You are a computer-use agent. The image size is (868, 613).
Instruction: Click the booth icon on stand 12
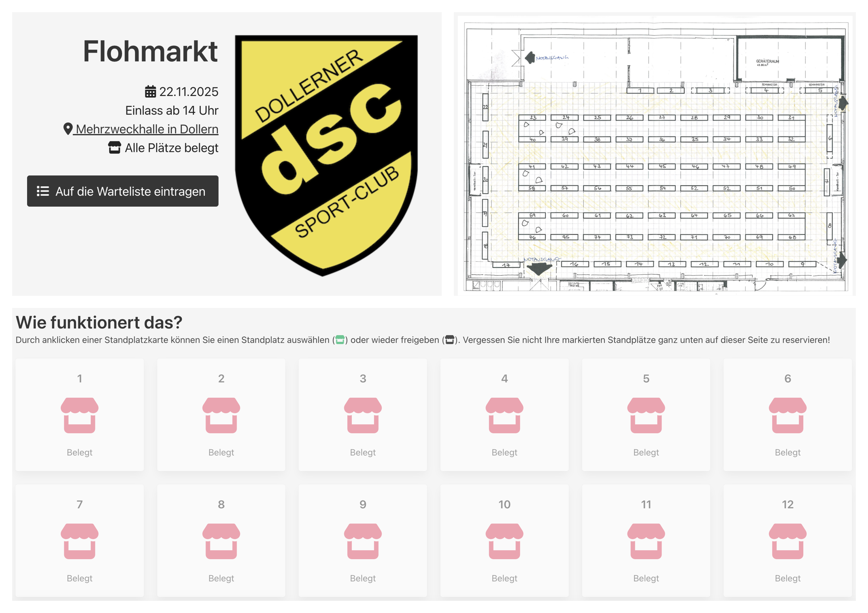787,541
